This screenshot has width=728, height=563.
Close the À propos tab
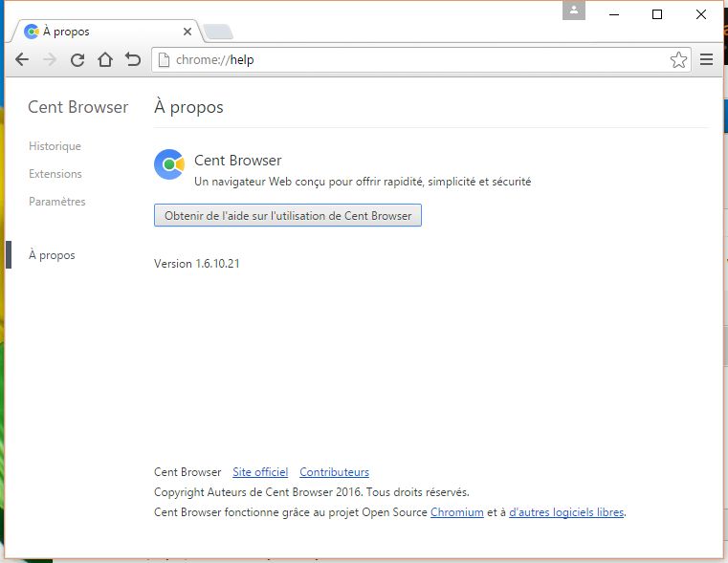point(188,32)
